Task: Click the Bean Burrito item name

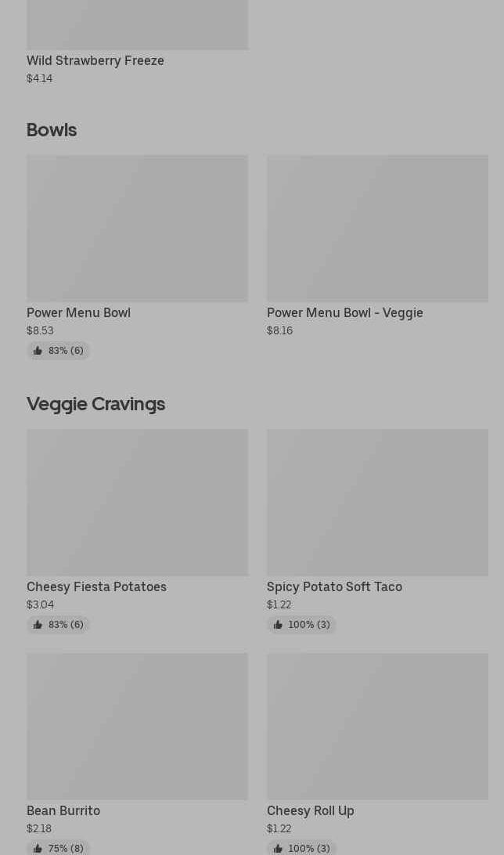Action: click(x=63, y=810)
